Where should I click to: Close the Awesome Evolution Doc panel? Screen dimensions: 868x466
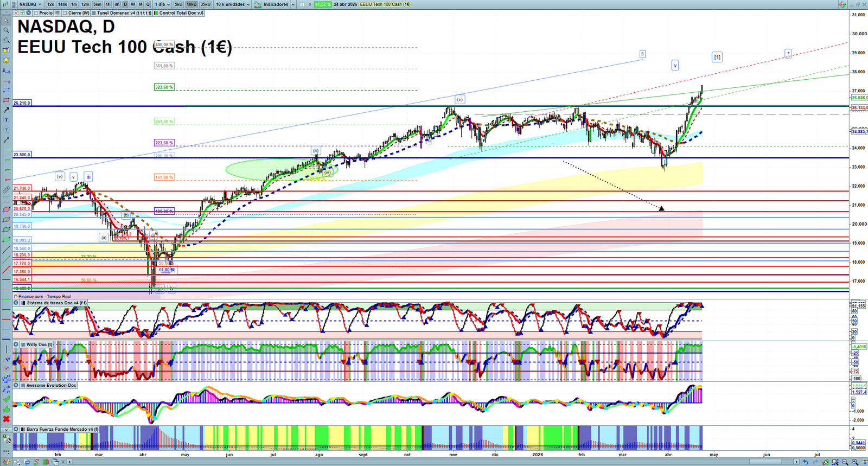[16, 386]
